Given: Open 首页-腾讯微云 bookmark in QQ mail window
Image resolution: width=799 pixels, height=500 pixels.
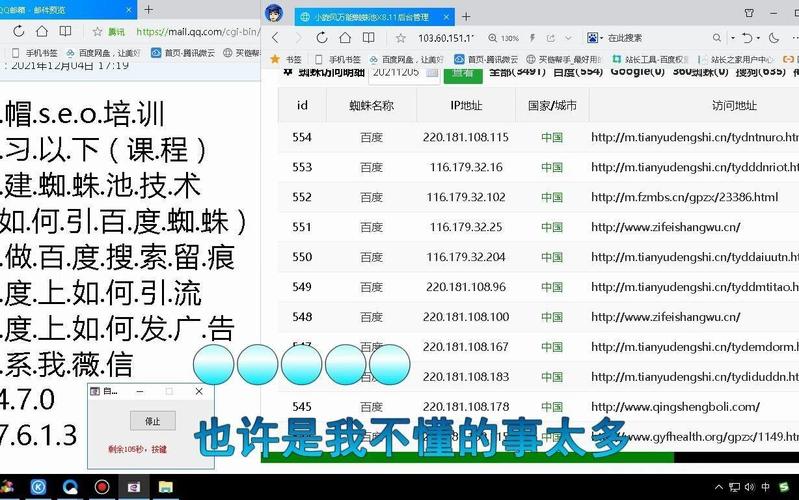Looking at the screenshot, I should point(183,52).
